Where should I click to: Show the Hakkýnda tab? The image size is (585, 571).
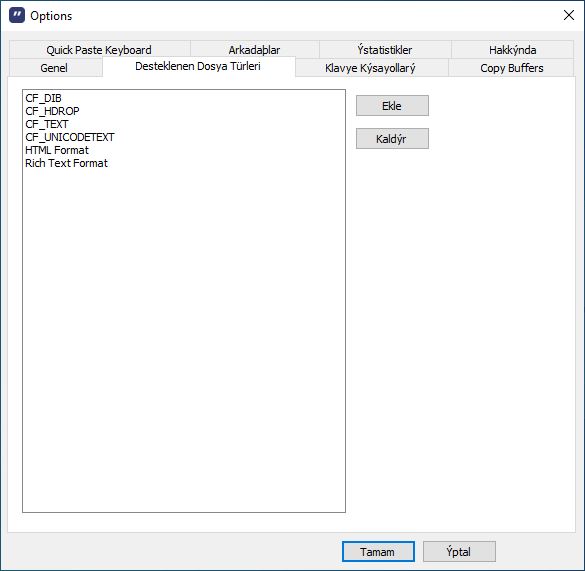(x=512, y=50)
